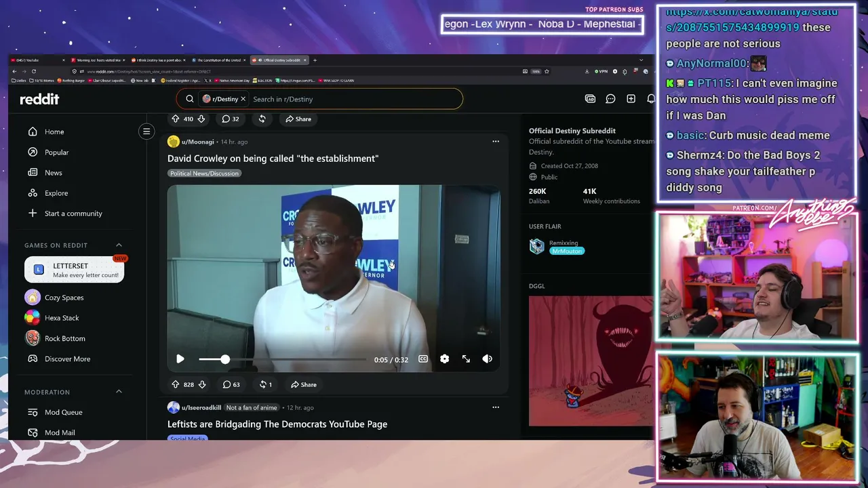
Task: Open News in sidebar
Action: click(x=53, y=173)
